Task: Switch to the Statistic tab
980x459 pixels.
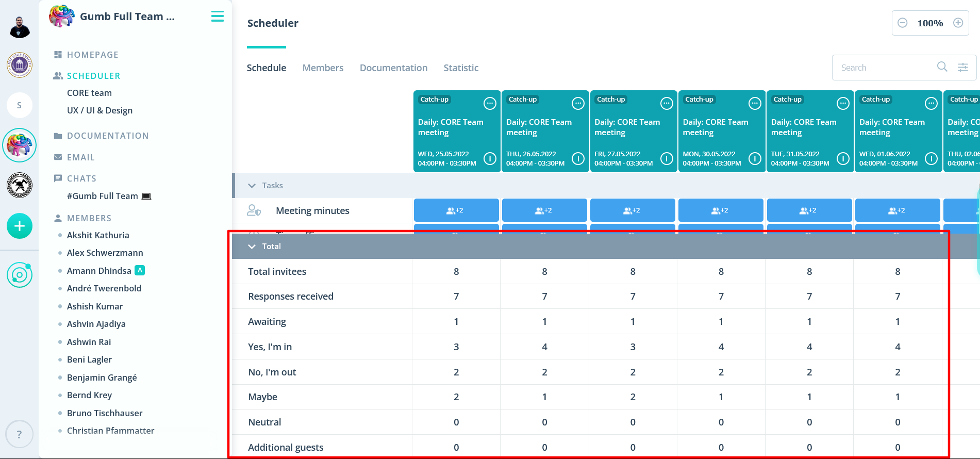Action: 461,68
